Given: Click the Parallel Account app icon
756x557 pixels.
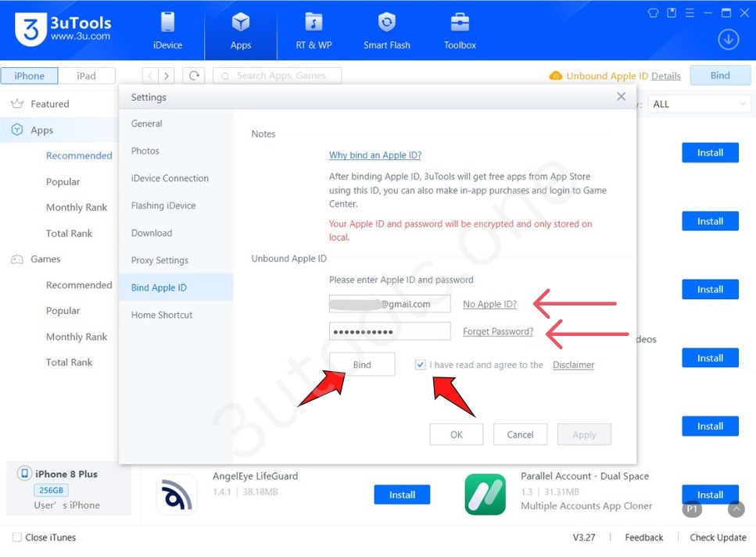Looking at the screenshot, I should [x=485, y=495].
